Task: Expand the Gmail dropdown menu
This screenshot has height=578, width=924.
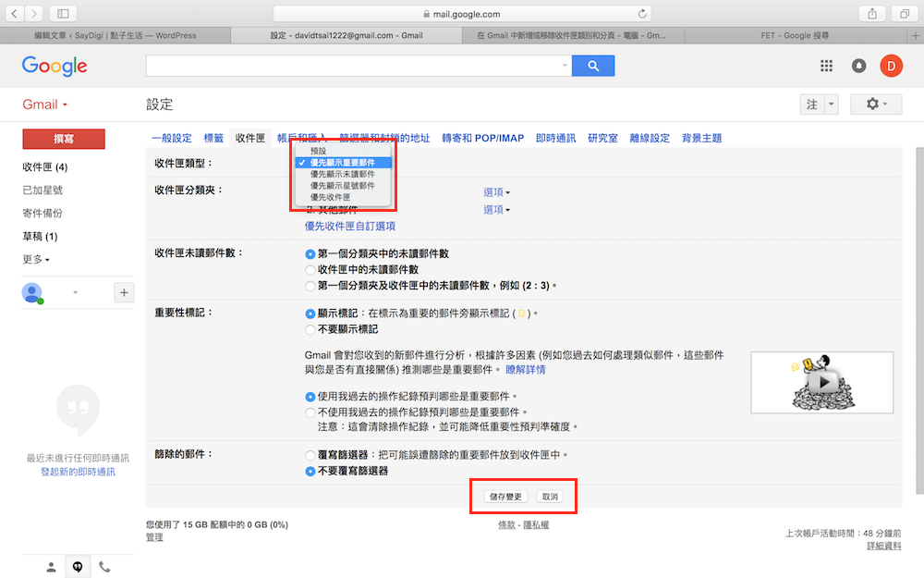Action: coord(45,105)
